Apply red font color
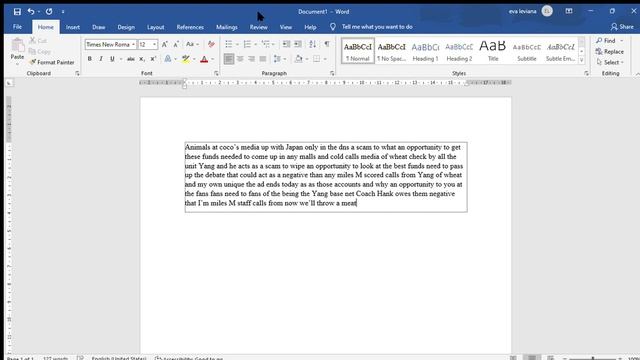 click(204, 59)
